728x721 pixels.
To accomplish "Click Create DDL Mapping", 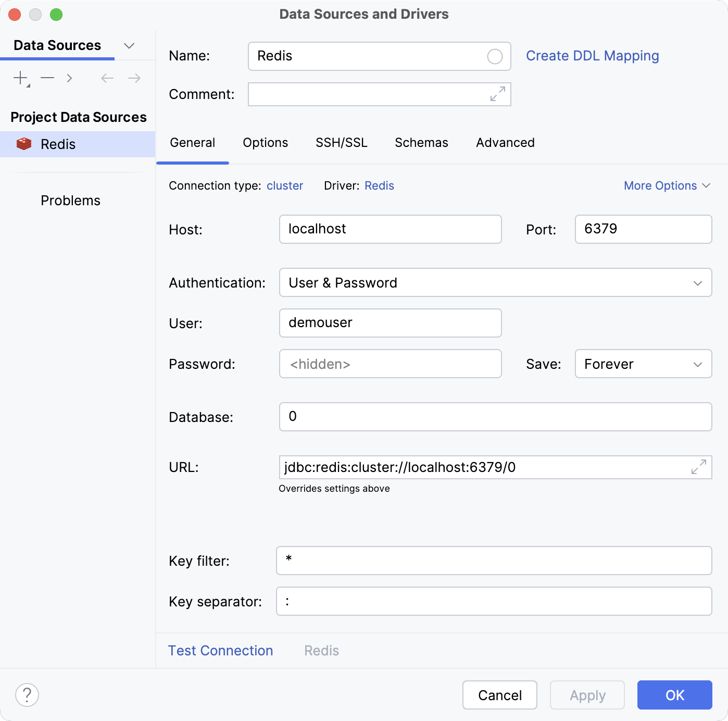I will point(593,56).
